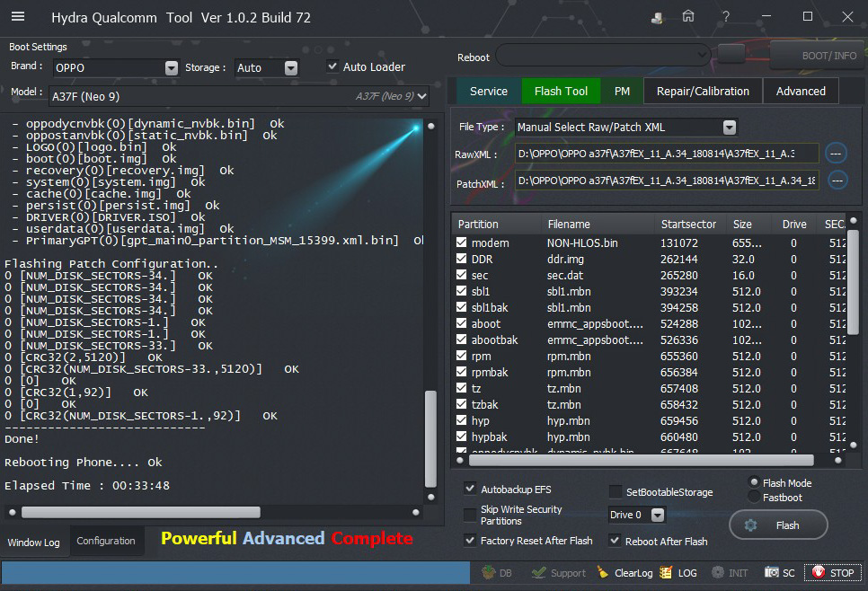Click the log horizontal scrollbar thumb

(x=140, y=513)
